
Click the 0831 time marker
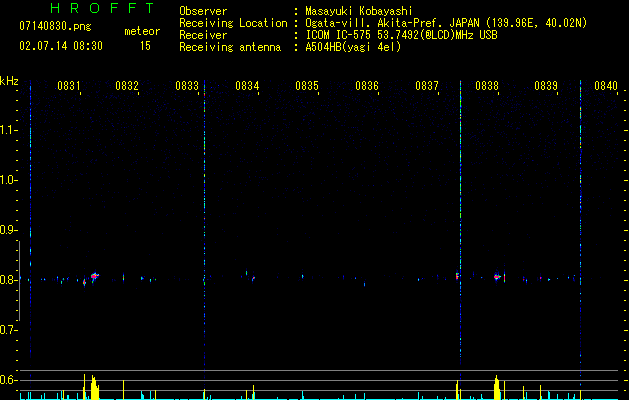(69, 86)
